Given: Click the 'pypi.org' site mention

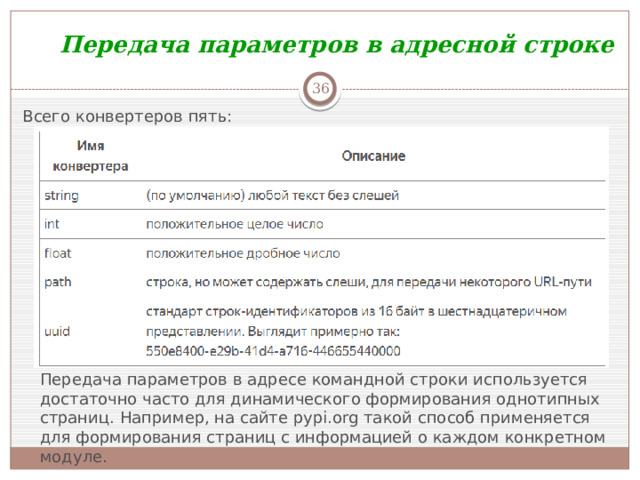Looking at the screenshot, I should click(326, 418).
